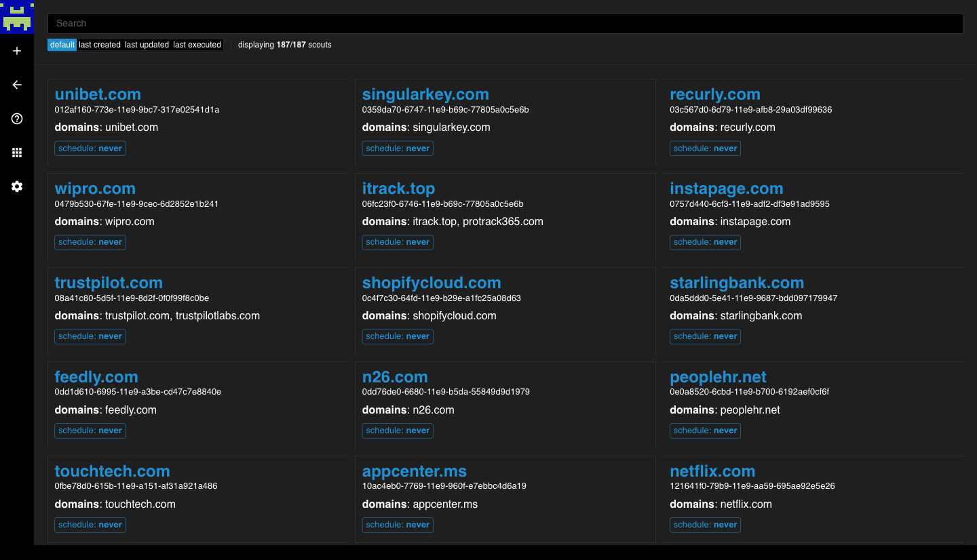The width and height of the screenshot is (977, 560).
Task: Open the settings gear icon
Action: tap(17, 186)
